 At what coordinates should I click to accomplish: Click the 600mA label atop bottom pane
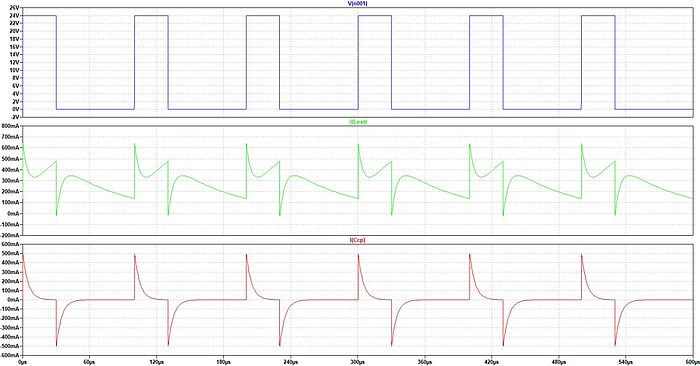[11, 244]
